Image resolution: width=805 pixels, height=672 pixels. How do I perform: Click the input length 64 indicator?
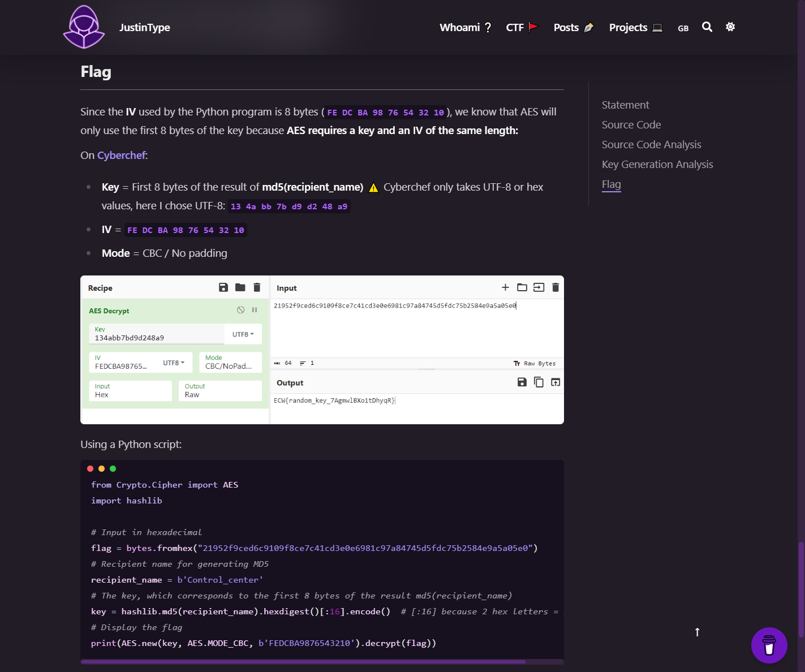[x=283, y=363]
